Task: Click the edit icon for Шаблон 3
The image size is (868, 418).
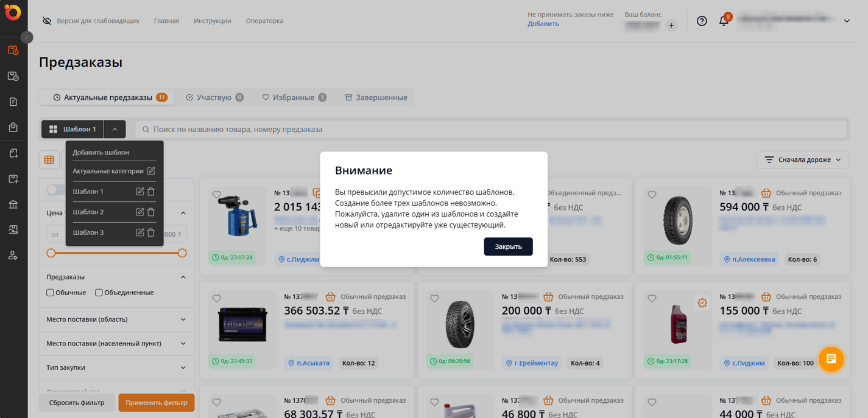Action: coord(139,232)
